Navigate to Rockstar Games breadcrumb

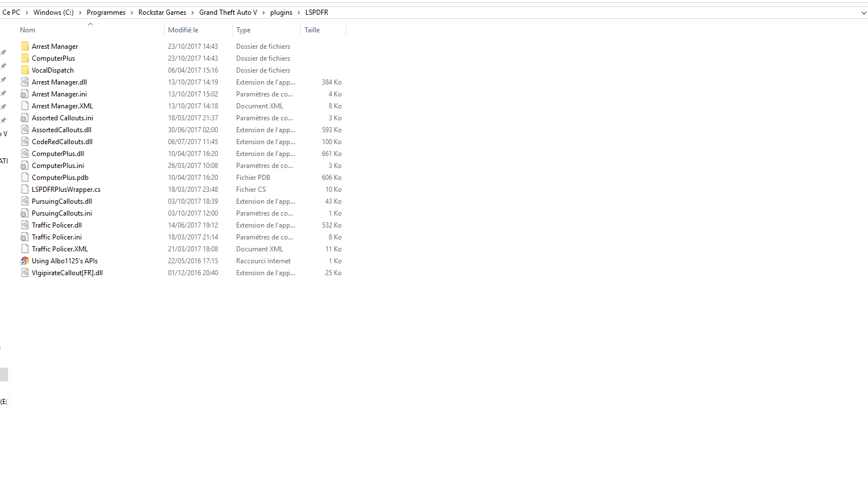[x=162, y=12]
